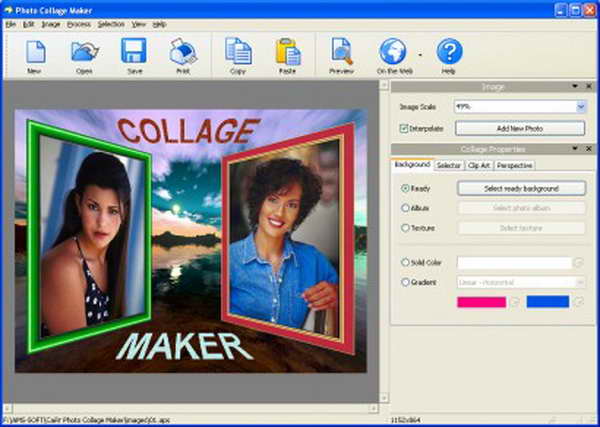Save the collage with the Save icon
This screenshot has width=600, height=427.
pyautogui.click(x=134, y=52)
